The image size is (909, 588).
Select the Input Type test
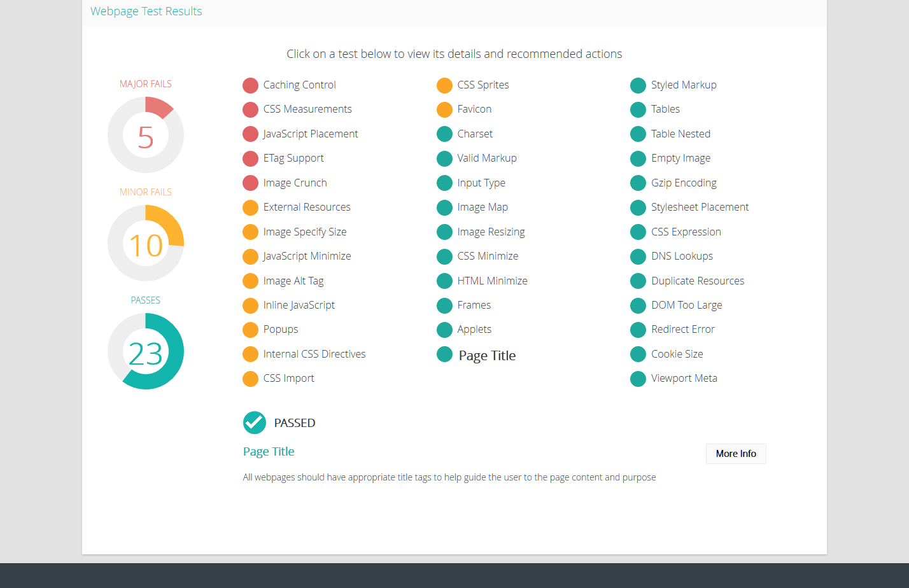point(481,183)
